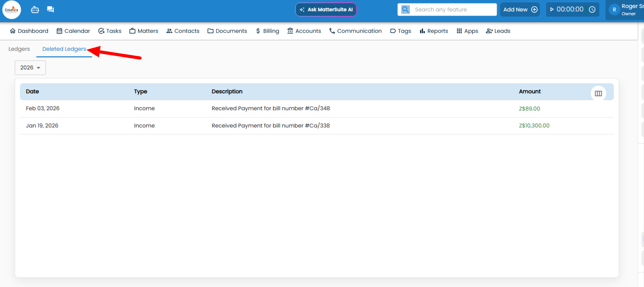Click the user avatar R icon
Image resolution: width=644 pixels, height=287 pixels.
[x=614, y=10]
